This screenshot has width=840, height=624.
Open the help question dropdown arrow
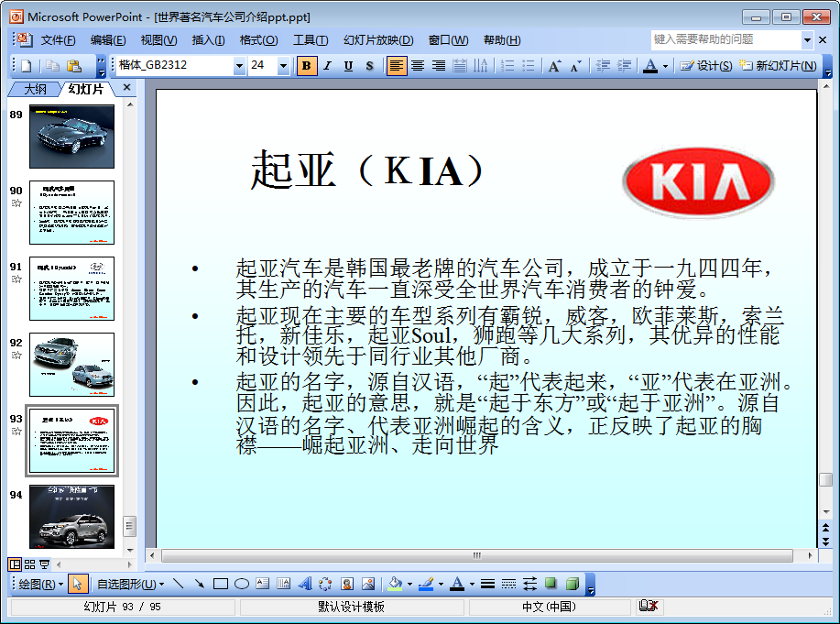(x=807, y=39)
